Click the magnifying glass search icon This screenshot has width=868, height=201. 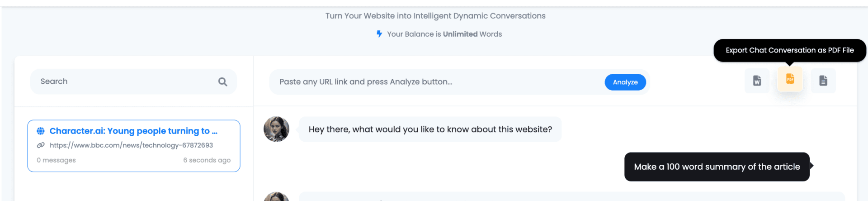click(222, 81)
